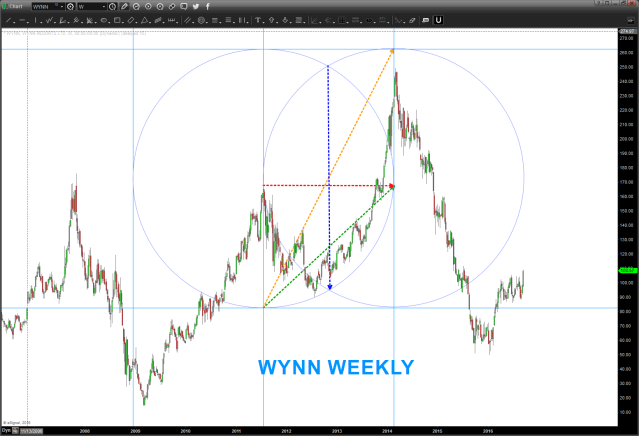The height and width of the screenshot is (436, 639).
Task: Open the WYNN symbol dropdown
Action: pyautogui.click(x=61, y=7)
